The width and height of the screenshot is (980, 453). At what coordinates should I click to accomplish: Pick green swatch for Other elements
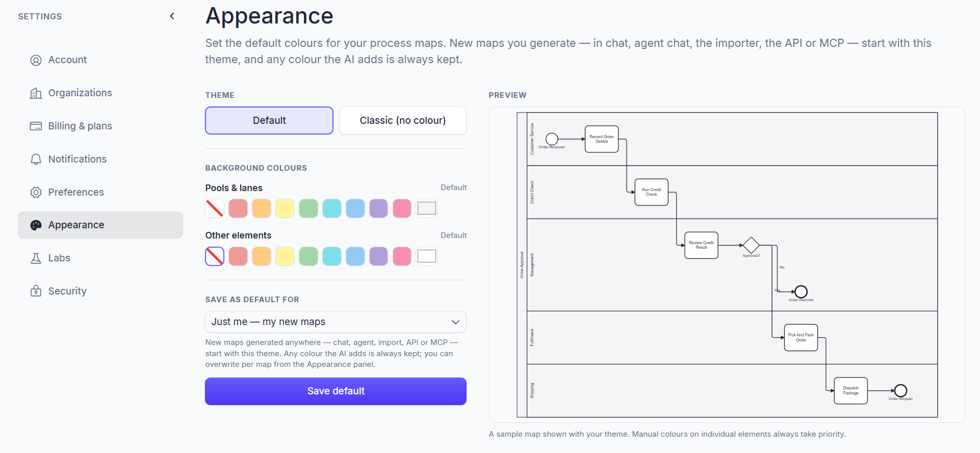pyautogui.click(x=308, y=256)
